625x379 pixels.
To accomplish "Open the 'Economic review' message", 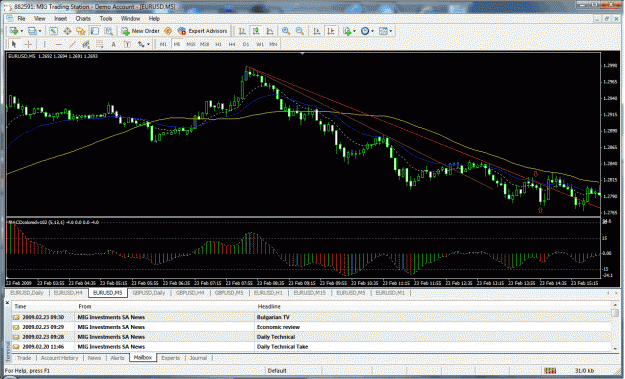I will [x=311, y=327].
